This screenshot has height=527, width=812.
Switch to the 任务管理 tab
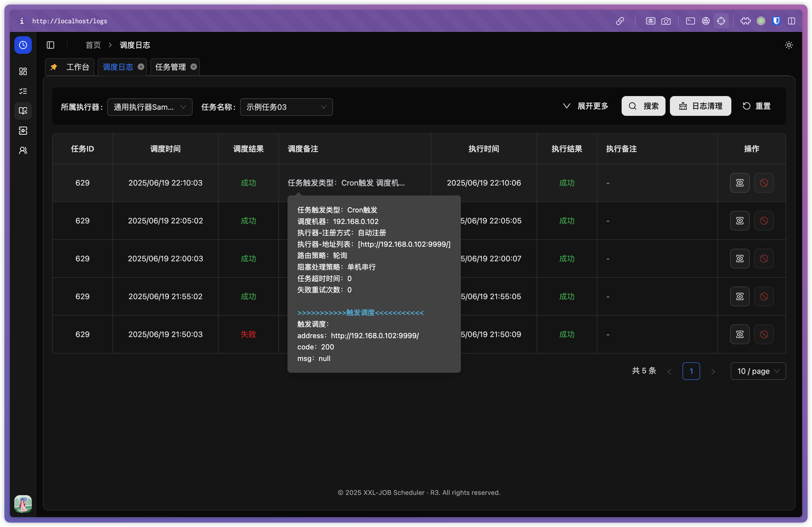click(171, 66)
